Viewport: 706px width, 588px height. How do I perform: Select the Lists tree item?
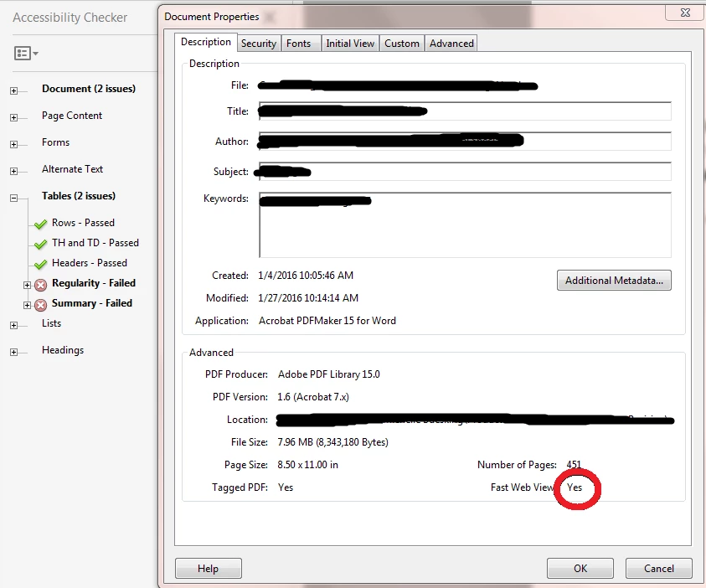point(51,323)
